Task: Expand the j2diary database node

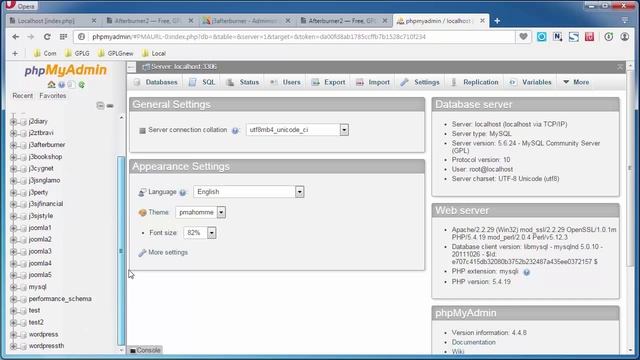Action: tap(13, 122)
